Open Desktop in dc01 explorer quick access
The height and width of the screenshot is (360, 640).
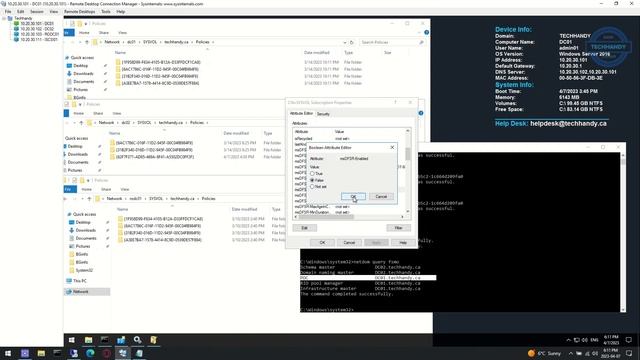coord(80,66)
